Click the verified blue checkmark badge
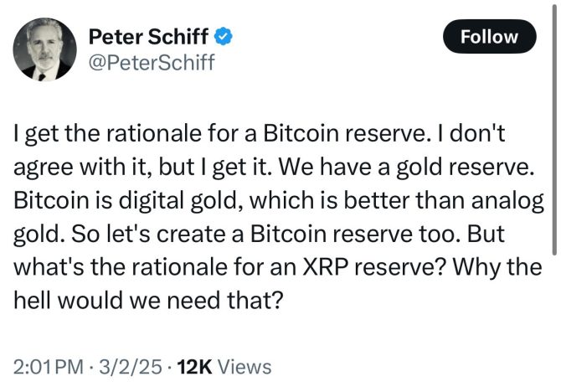The image size is (561, 392). (x=224, y=38)
